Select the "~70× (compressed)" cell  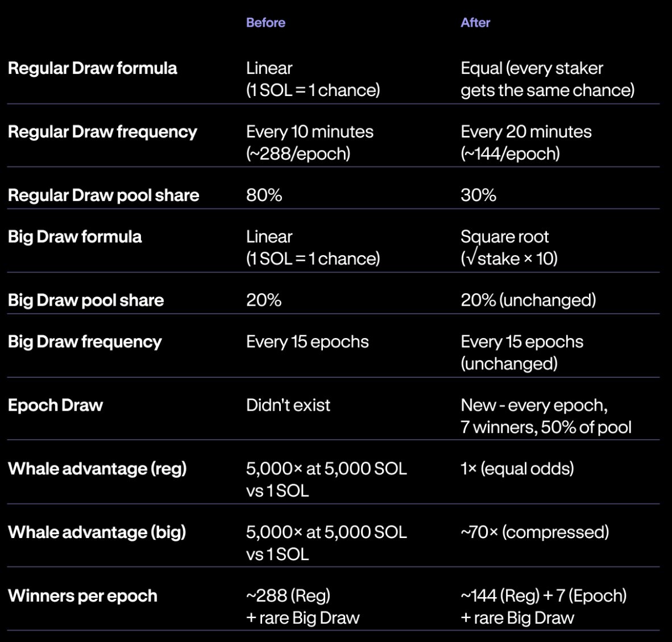tap(534, 532)
